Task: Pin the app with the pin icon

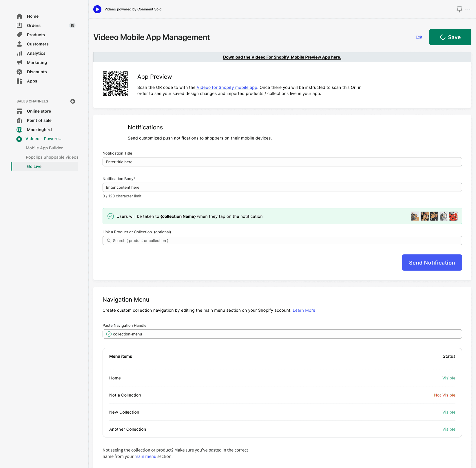Action: (459, 9)
